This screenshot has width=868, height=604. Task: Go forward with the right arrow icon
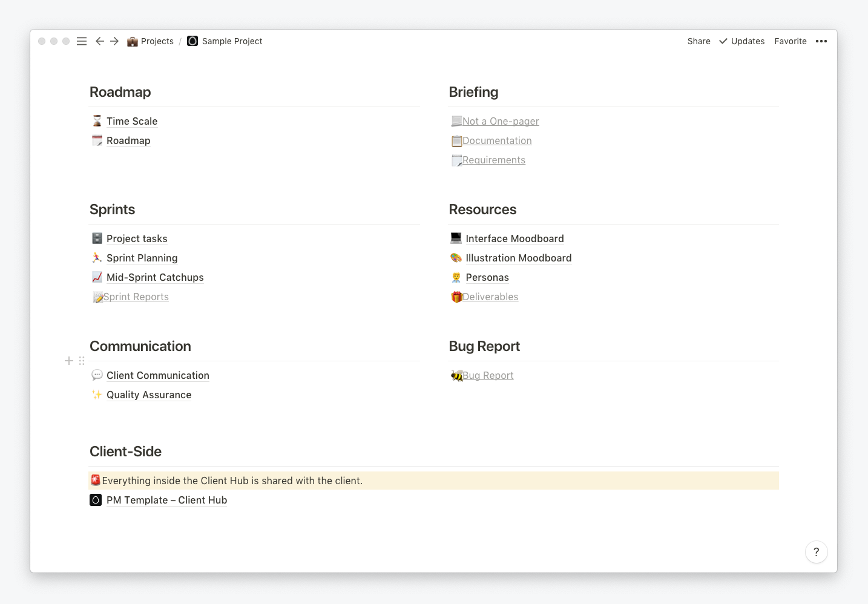click(x=114, y=41)
